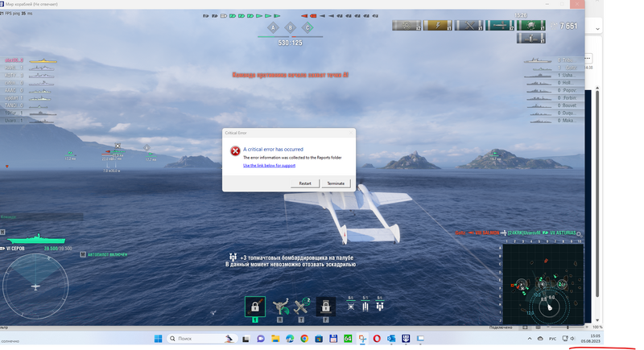Open Google Chrome from taskbar
This screenshot has width=644, height=350.
click(304, 339)
